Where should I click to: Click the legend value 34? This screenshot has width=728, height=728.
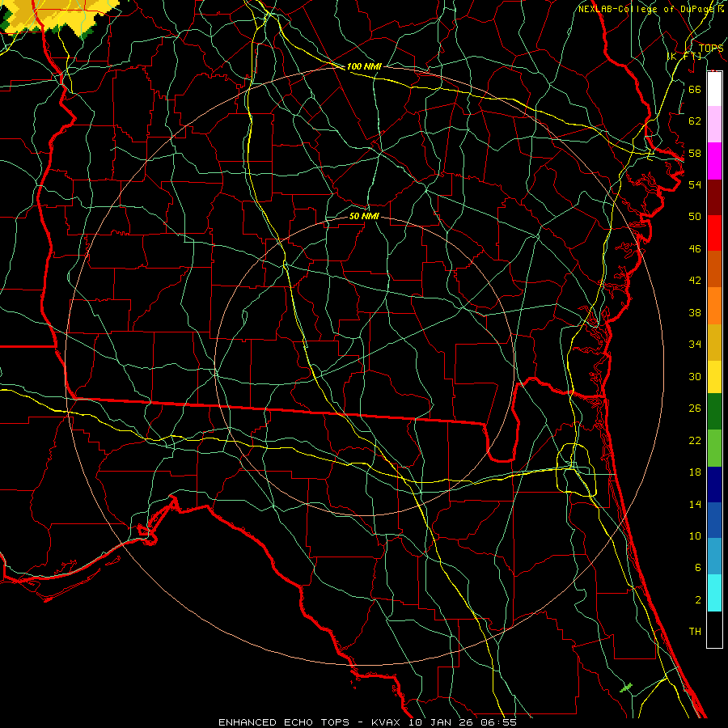pyautogui.click(x=695, y=345)
